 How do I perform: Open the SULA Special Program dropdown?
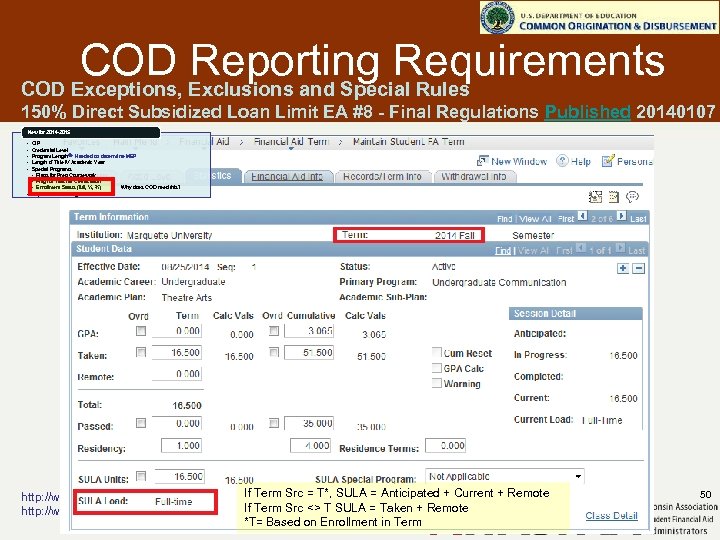click(505, 477)
